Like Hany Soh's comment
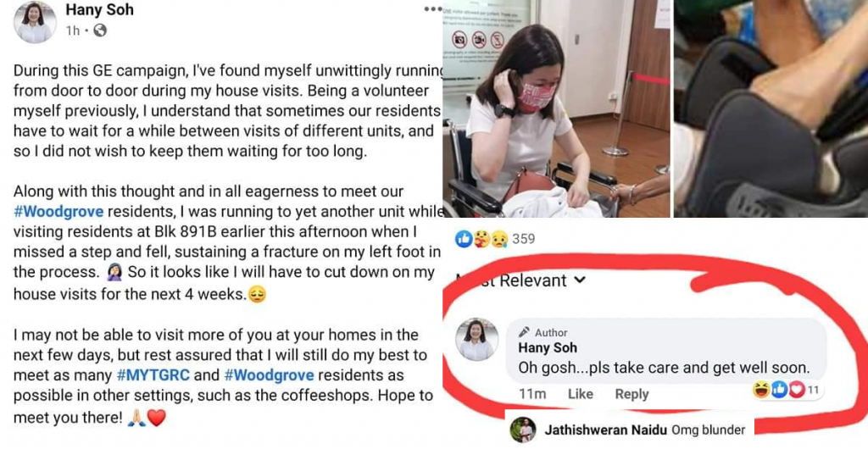The width and height of the screenshot is (868, 455). click(580, 393)
